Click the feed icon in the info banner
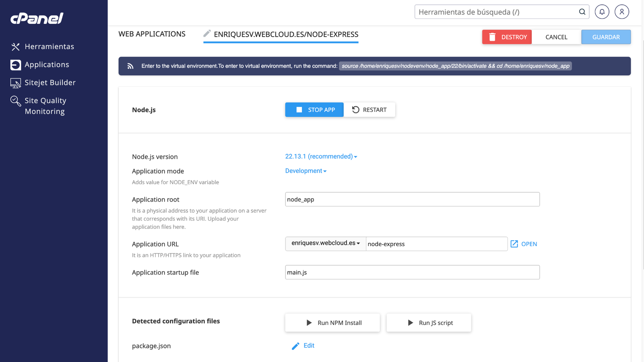The image size is (644, 362). 130,66
